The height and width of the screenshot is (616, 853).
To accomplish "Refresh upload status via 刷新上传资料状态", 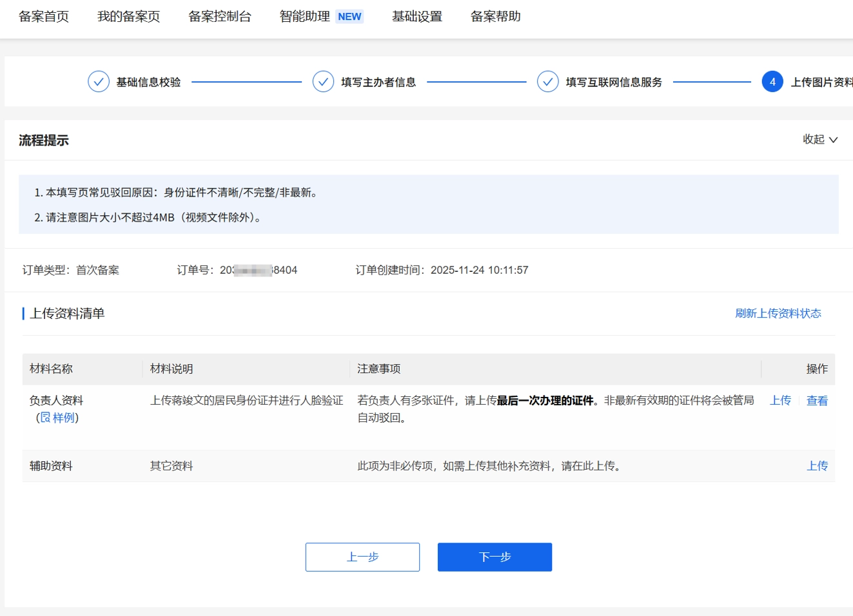I will [779, 314].
